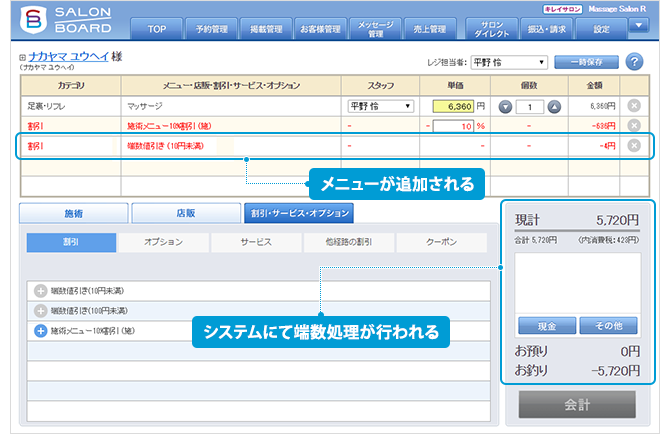The image size is (670, 435).
Task: Open the help question mark icon
Action: click(x=634, y=62)
